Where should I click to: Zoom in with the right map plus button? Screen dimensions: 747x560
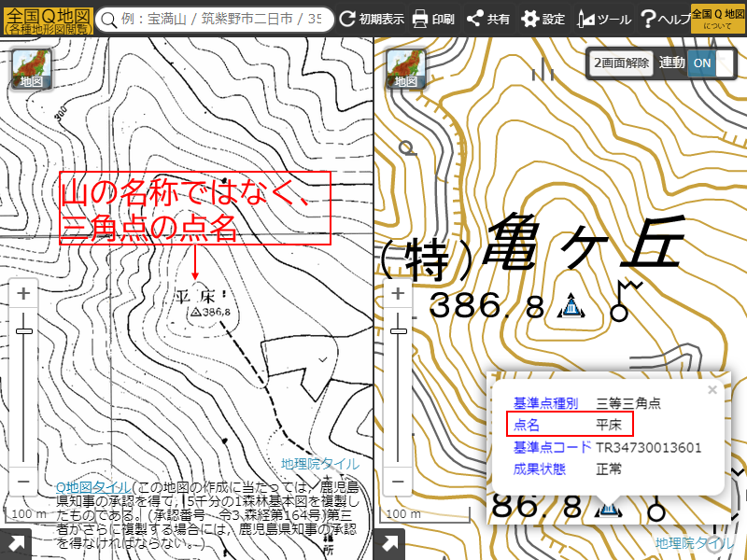[397, 294]
